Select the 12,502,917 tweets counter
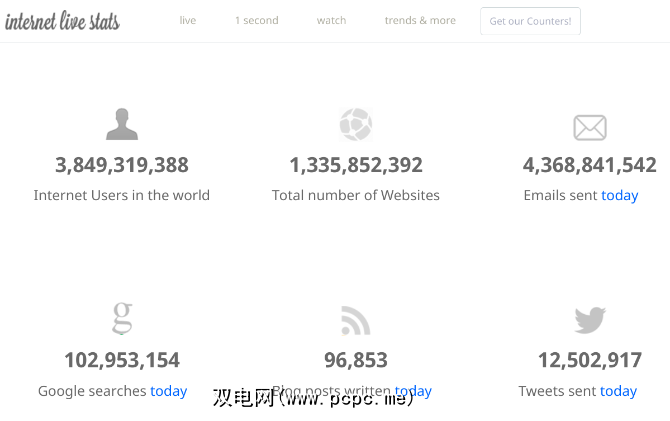The height and width of the screenshot is (421, 670). [x=590, y=360]
